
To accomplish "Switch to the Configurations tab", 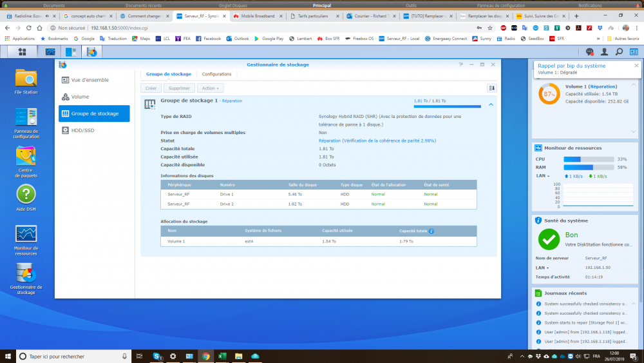I will 216,74.
